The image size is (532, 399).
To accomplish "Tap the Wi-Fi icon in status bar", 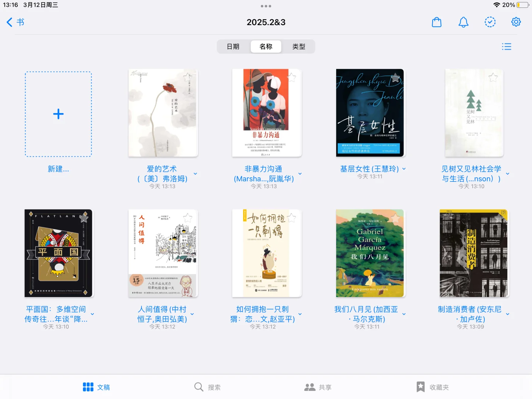I will coord(497,5).
